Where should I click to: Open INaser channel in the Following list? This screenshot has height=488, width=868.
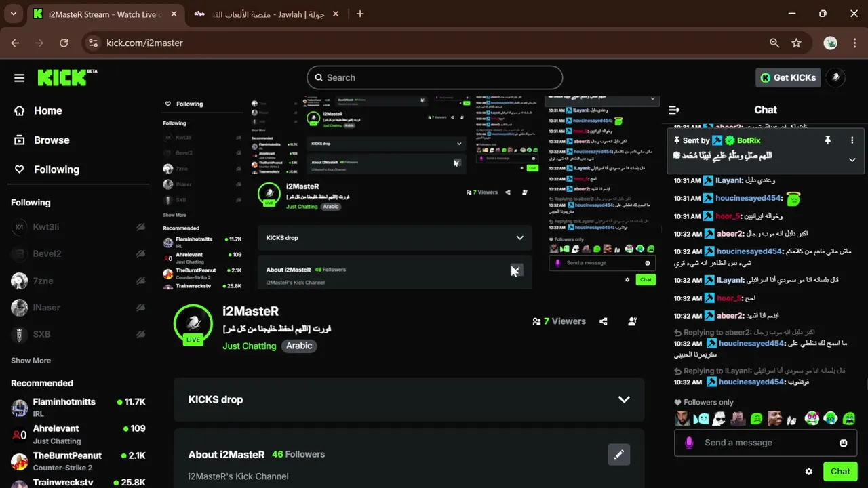tap(78, 308)
